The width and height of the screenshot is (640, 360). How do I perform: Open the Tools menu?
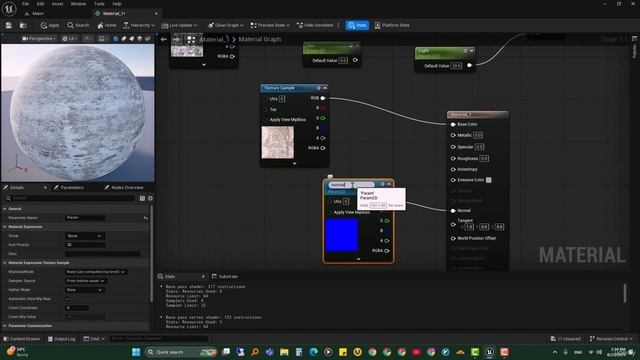pos(99,4)
